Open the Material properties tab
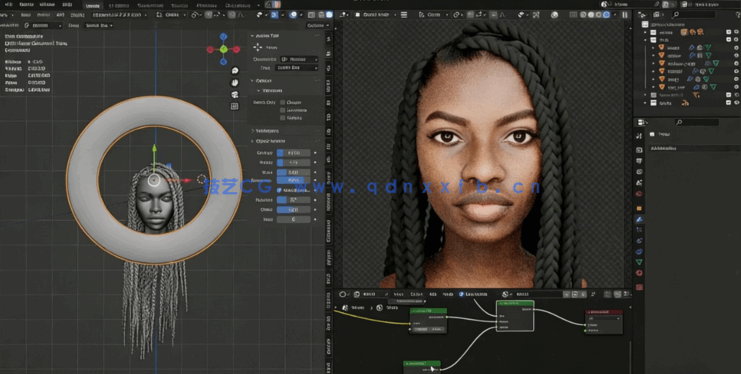The width and height of the screenshot is (741, 374). (639, 273)
